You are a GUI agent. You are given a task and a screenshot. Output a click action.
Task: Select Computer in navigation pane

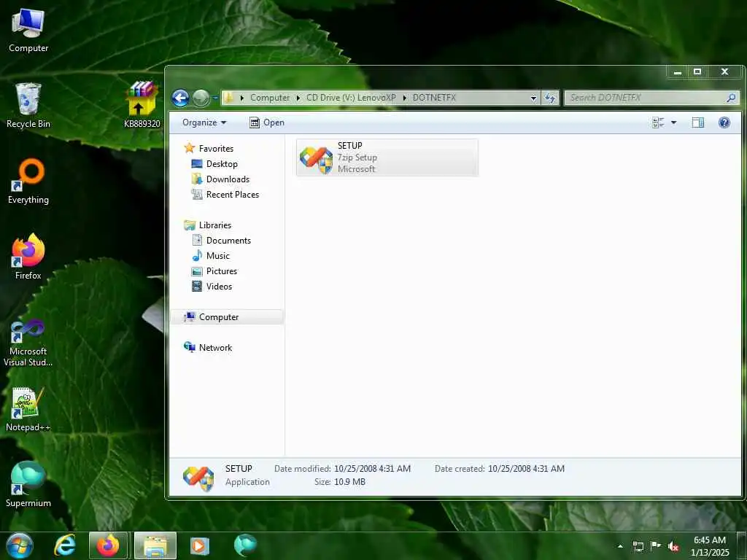[227, 317]
